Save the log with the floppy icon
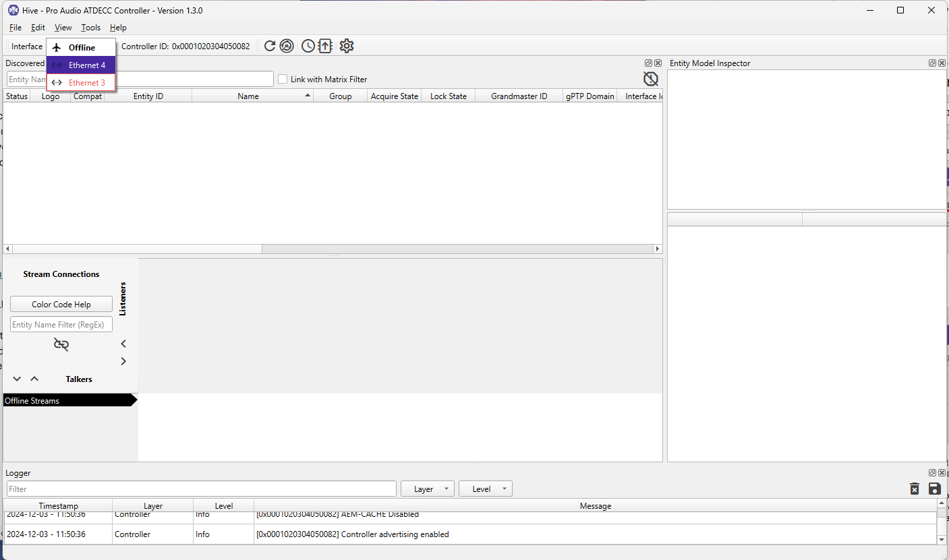The width and height of the screenshot is (949, 560). pyautogui.click(x=934, y=489)
